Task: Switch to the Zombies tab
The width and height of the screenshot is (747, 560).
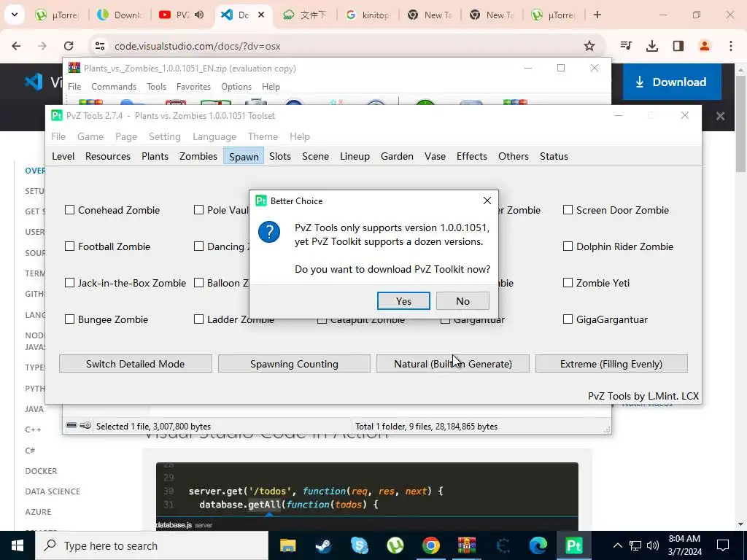Action: (x=198, y=156)
